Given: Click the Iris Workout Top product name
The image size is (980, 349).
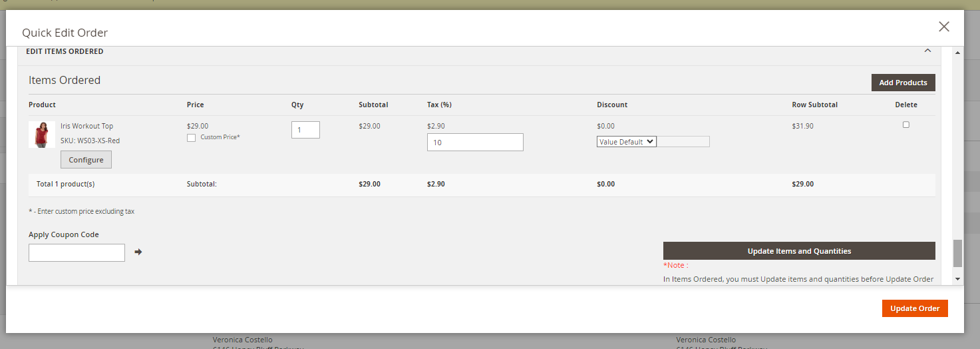Looking at the screenshot, I should click(x=86, y=126).
